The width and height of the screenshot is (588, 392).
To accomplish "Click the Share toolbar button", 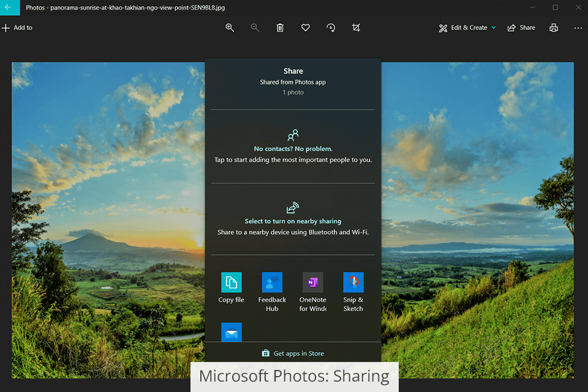I will [x=521, y=28].
